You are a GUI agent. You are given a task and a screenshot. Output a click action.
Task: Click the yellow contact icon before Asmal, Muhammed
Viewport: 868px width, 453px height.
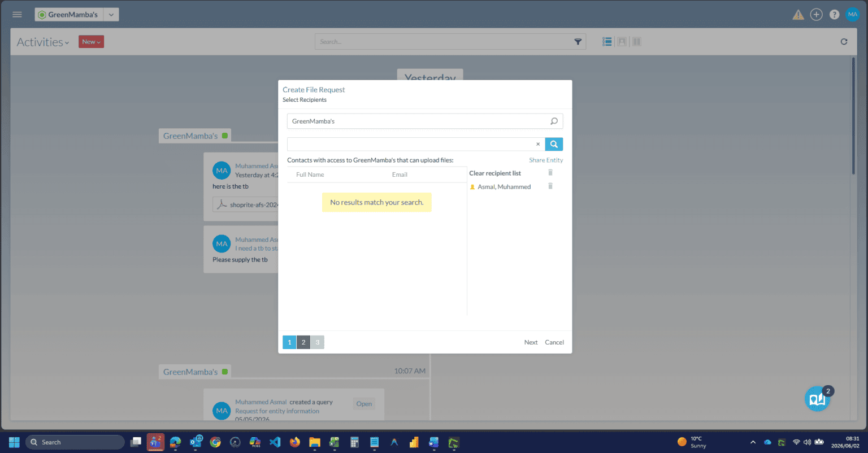(472, 187)
